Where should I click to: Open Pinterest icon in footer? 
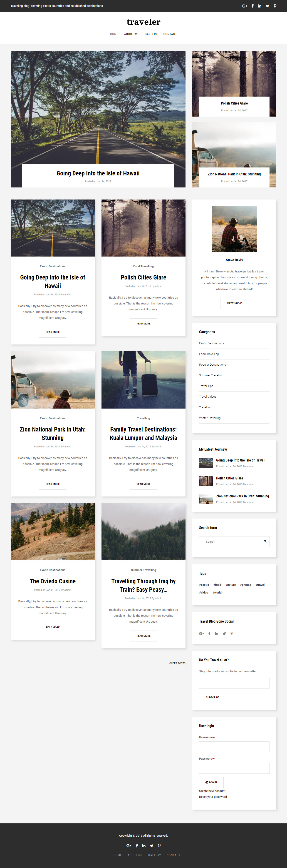coord(159,846)
